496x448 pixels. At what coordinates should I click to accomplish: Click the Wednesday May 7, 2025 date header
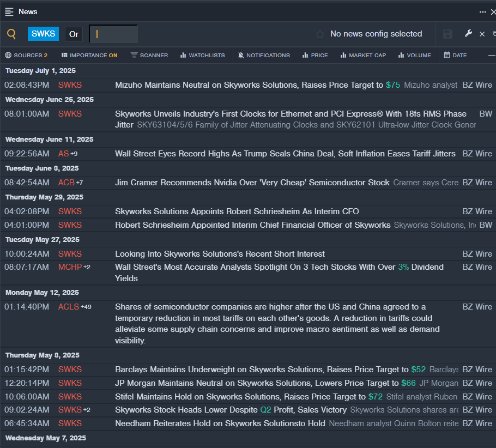46,438
